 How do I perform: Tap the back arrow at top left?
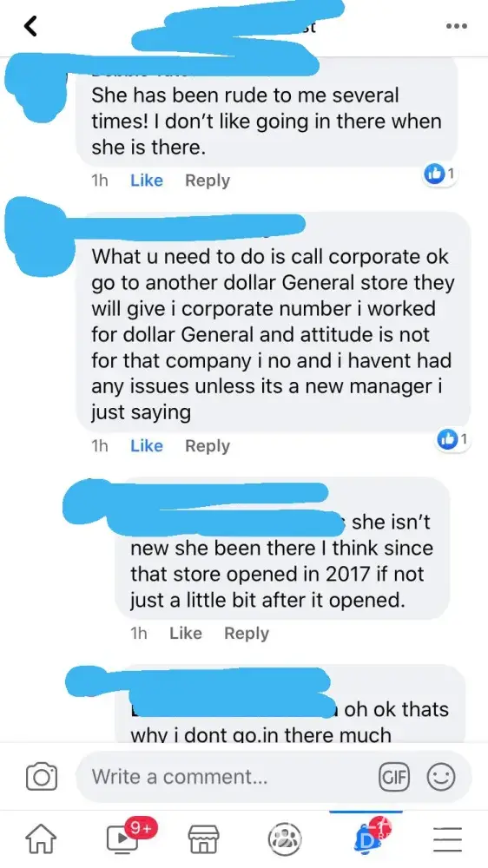pos(30,25)
